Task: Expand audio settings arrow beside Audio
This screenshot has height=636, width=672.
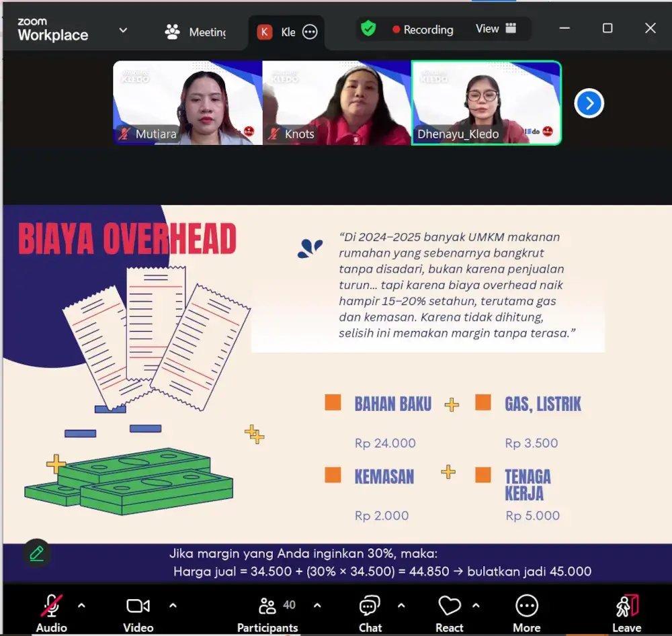Action: click(81, 605)
